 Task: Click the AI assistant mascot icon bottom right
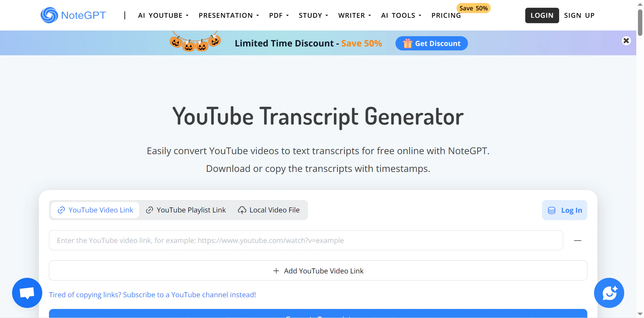point(609,293)
